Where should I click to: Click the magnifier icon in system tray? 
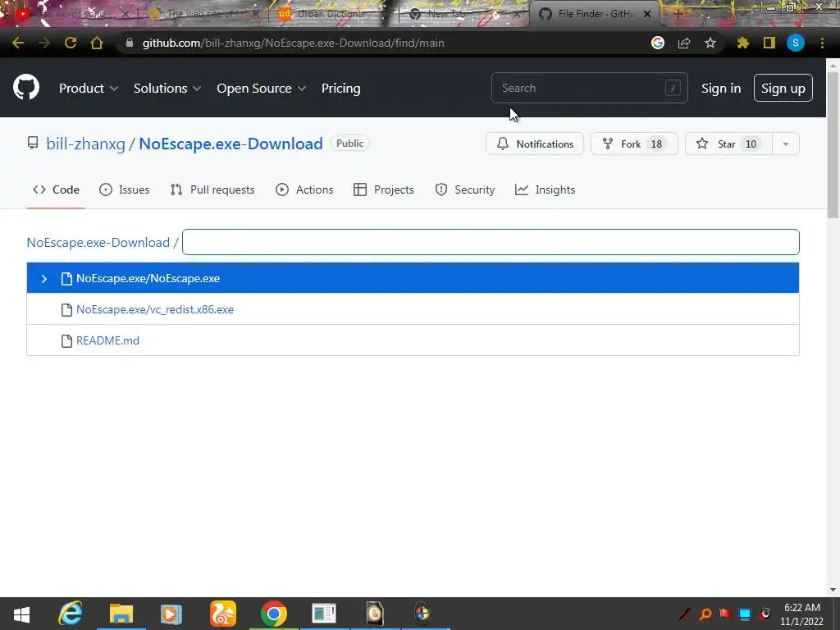(705, 614)
